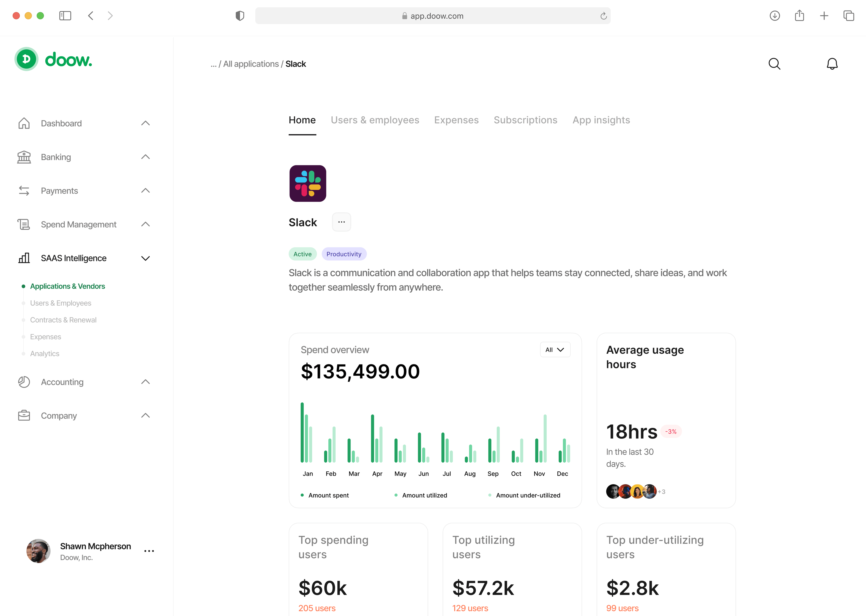Go forward with Safari forward arrow

point(110,16)
